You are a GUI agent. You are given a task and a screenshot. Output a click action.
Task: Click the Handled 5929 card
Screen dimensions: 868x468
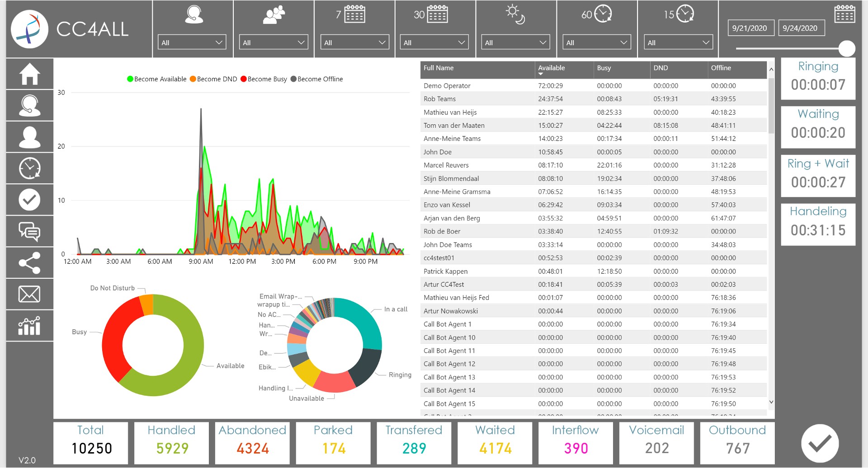coord(172,443)
